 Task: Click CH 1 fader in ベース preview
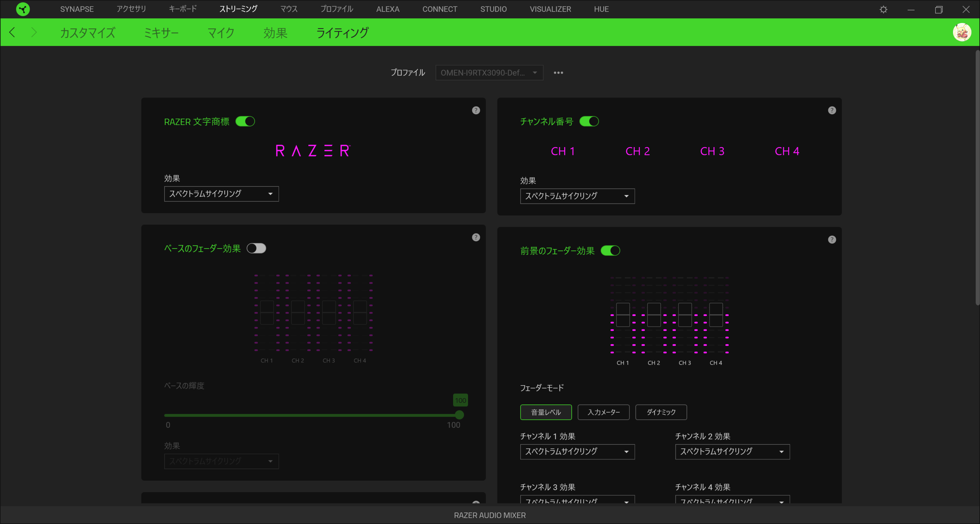pyautogui.click(x=267, y=312)
